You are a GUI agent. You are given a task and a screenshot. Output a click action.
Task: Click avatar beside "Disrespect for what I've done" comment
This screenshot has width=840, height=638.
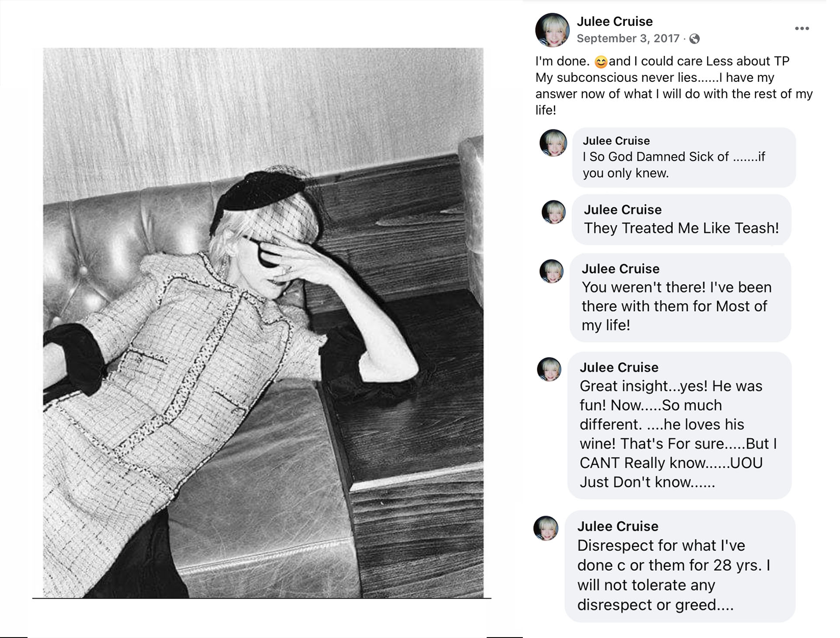[x=546, y=529]
